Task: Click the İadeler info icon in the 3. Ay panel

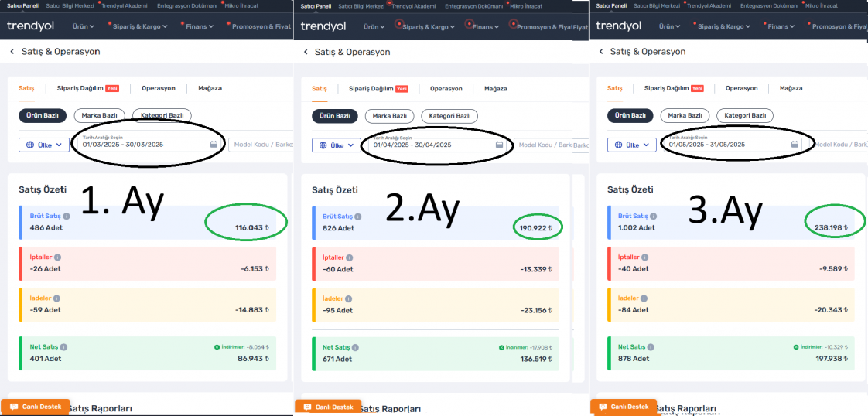Action: [x=644, y=298]
